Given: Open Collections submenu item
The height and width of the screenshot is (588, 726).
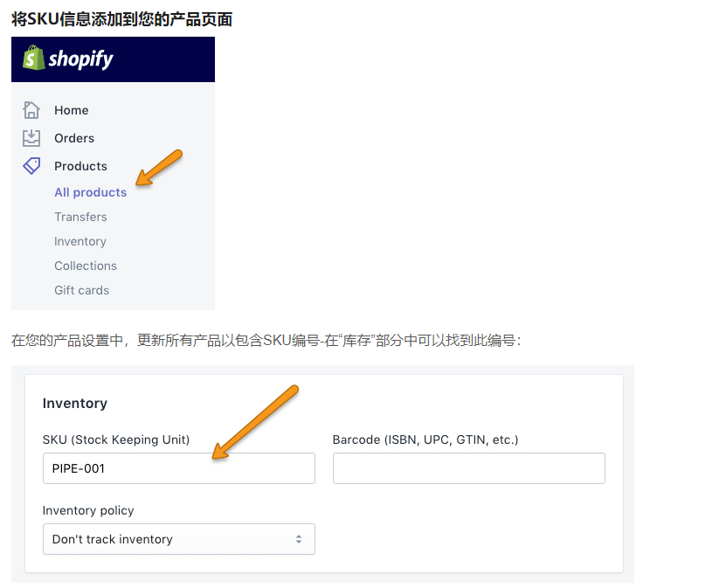Looking at the screenshot, I should tap(86, 266).
